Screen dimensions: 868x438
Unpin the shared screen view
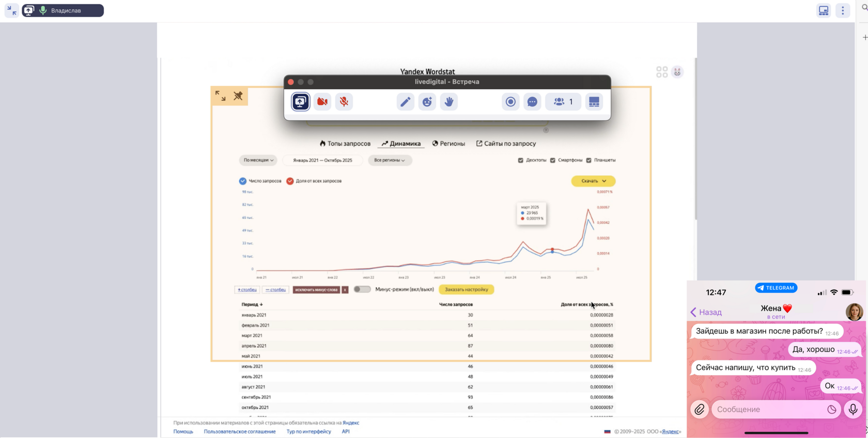(x=238, y=96)
